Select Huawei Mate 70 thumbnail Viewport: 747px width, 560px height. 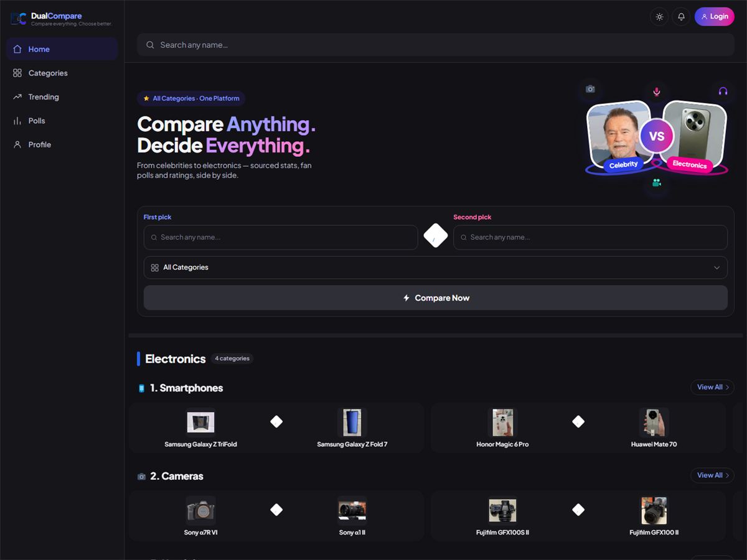coord(654,422)
